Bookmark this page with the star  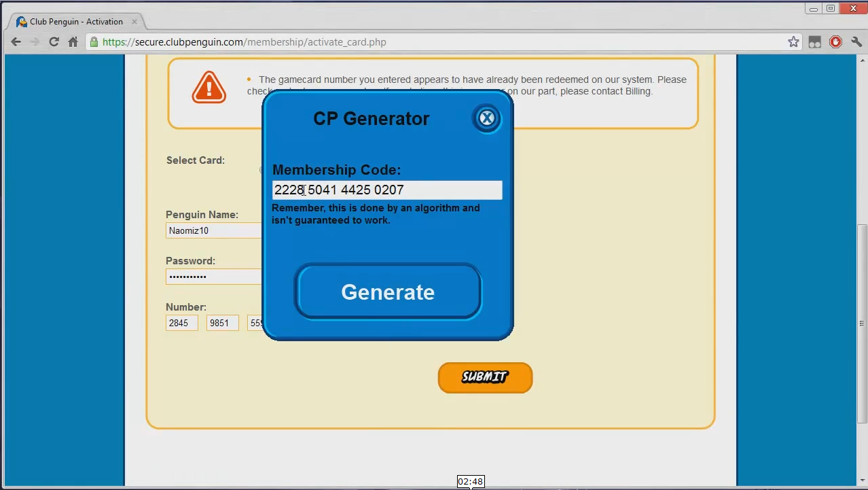(793, 42)
